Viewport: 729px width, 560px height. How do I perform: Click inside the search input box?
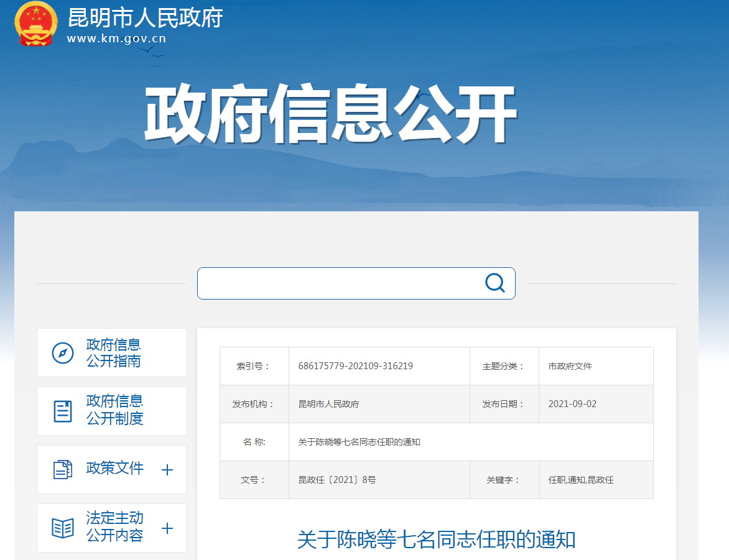click(339, 283)
